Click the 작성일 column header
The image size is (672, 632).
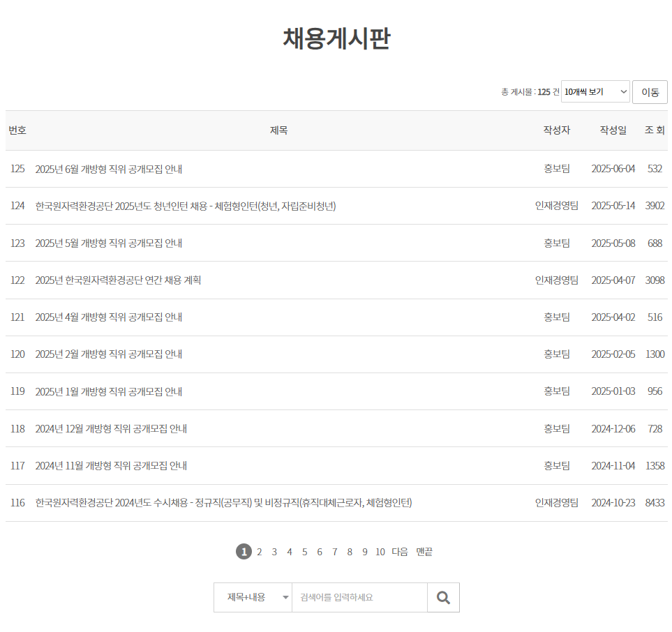point(613,130)
